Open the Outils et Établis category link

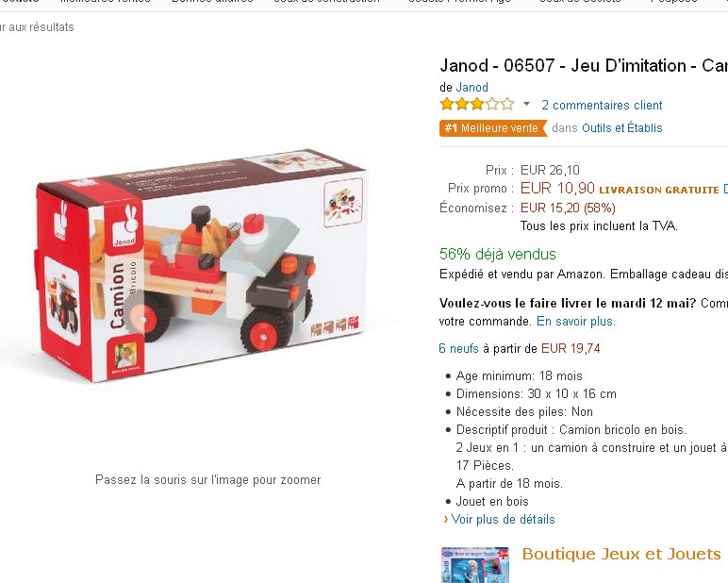622,127
